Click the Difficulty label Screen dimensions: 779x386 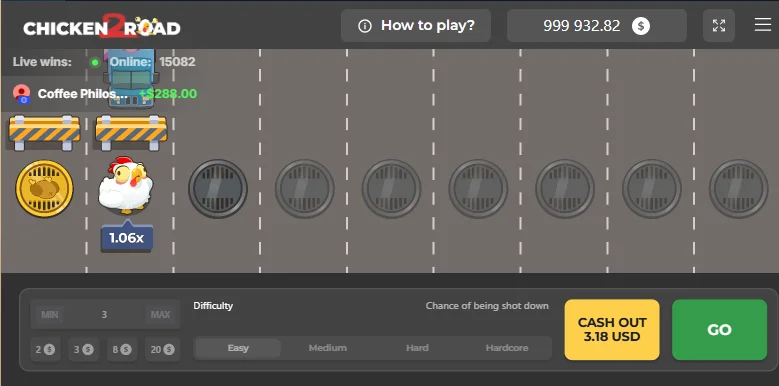tap(213, 306)
